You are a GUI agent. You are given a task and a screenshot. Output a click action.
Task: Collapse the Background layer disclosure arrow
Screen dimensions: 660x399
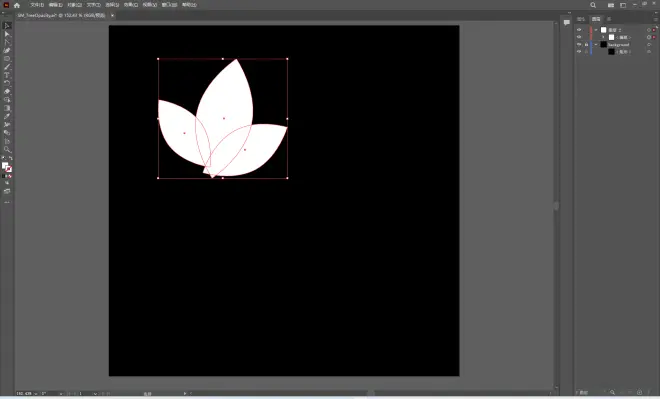click(596, 44)
